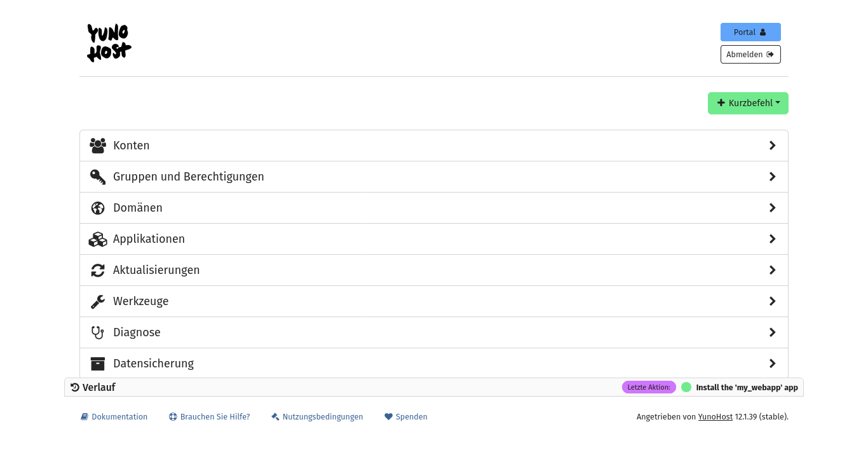Screen dimensions: 868x457
Task: Follow the Spenden donation link
Action: click(406, 417)
